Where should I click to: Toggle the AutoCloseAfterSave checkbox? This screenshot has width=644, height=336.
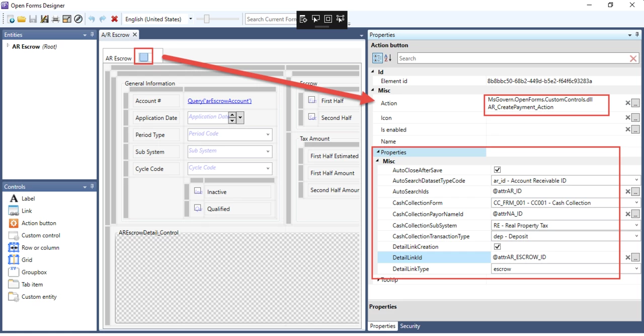[x=498, y=170]
